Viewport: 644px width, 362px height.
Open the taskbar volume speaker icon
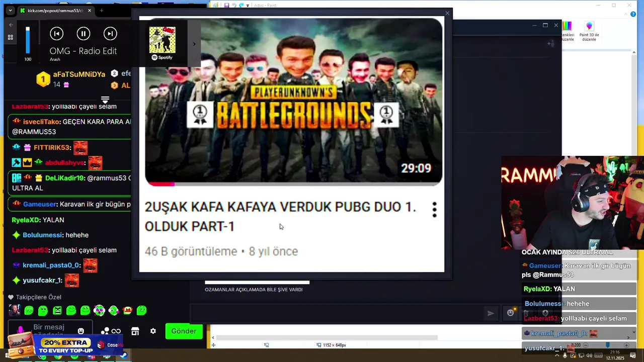click(589, 356)
